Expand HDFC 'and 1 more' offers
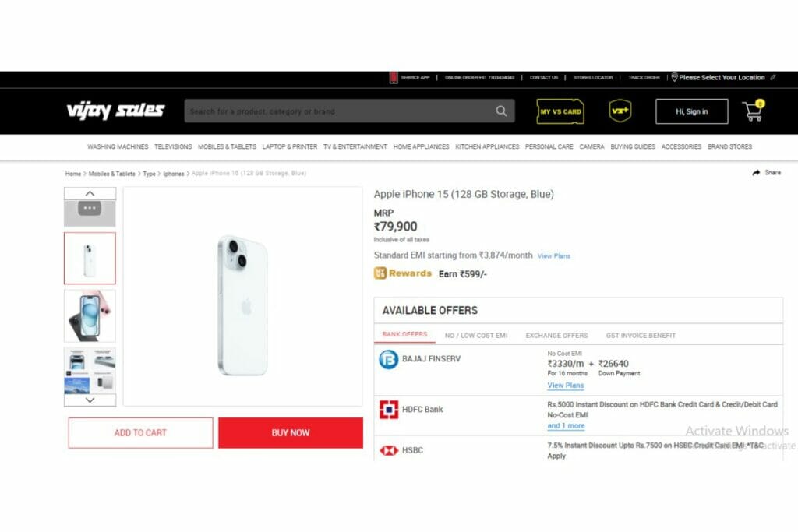The height and width of the screenshot is (532, 798). point(566,426)
